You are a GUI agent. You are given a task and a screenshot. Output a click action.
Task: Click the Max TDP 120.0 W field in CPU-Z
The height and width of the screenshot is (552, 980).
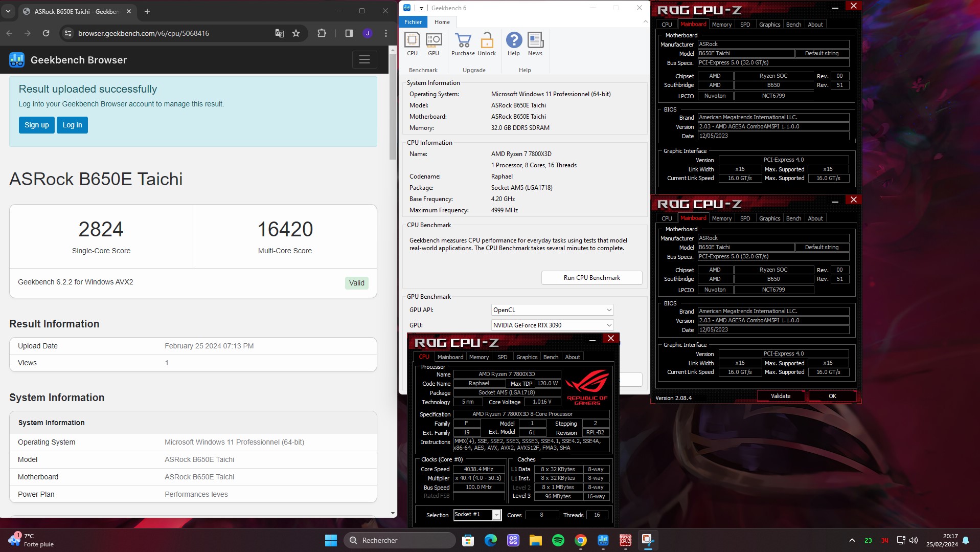pyautogui.click(x=548, y=384)
